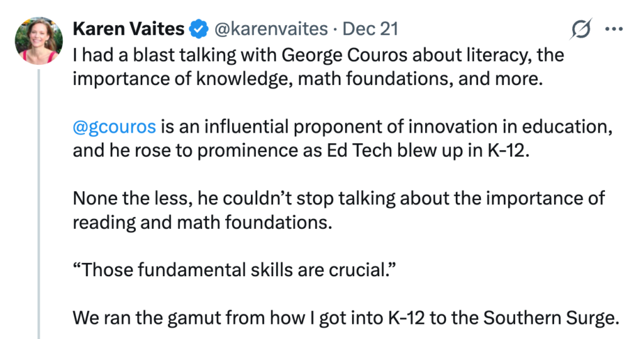The width and height of the screenshot is (644, 339).
Task: Open the three-dot More options menu
Action: pyautogui.click(x=613, y=29)
